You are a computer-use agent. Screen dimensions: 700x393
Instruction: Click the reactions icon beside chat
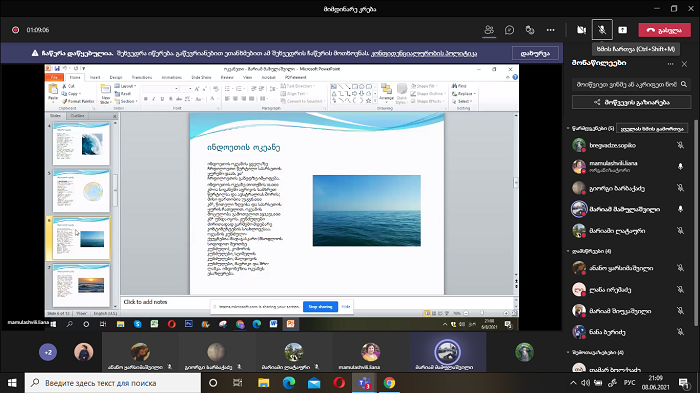[530, 30]
